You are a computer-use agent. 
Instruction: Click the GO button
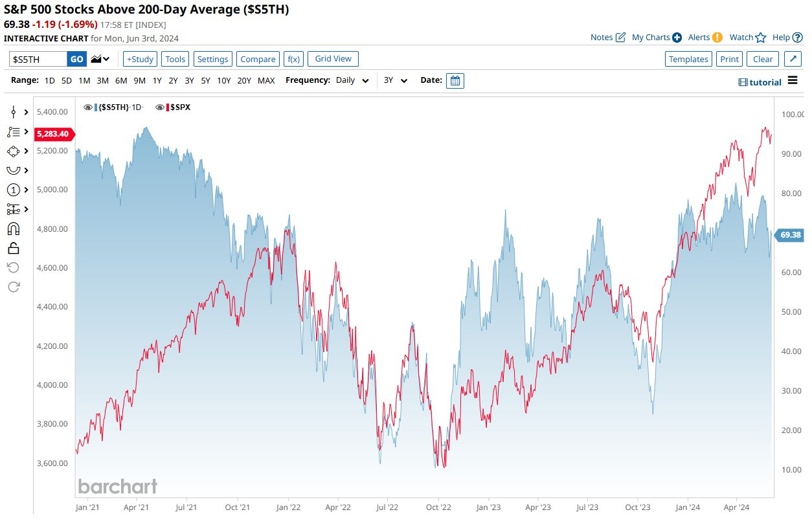76,59
